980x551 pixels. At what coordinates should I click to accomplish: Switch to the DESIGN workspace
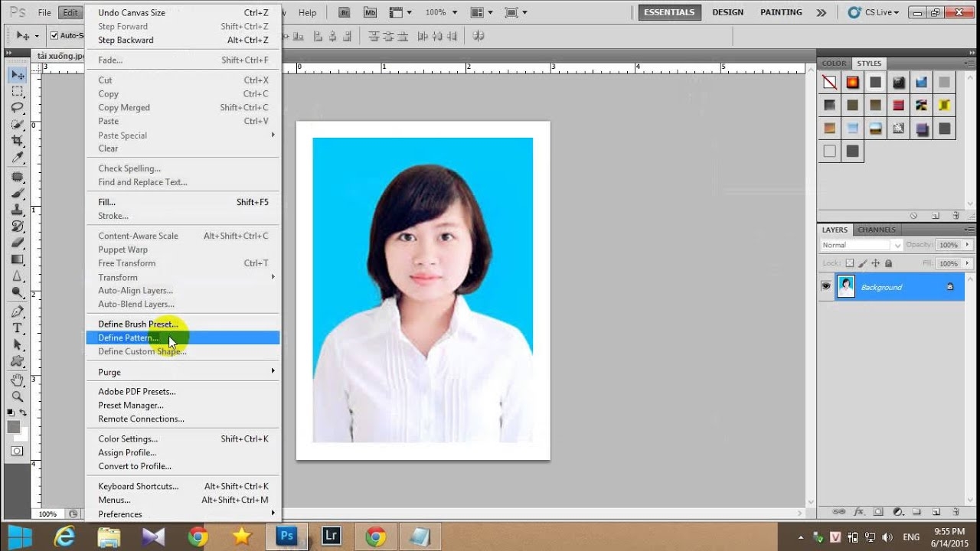(x=727, y=12)
